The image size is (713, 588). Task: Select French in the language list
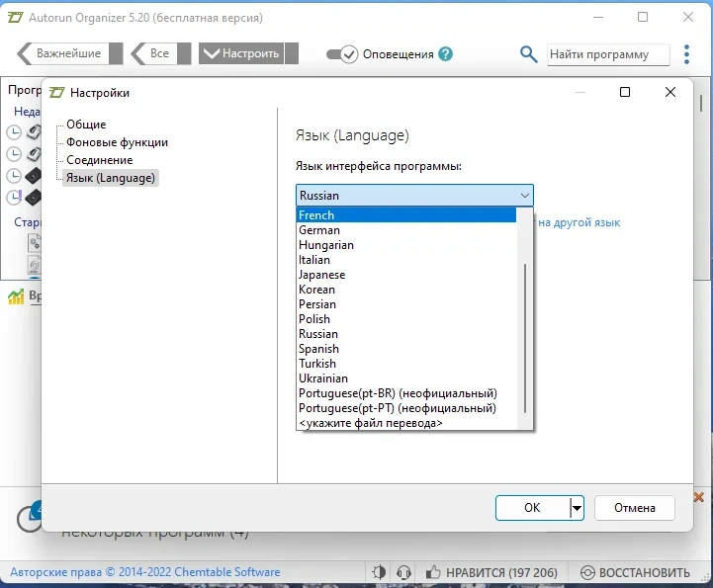click(x=406, y=214)
